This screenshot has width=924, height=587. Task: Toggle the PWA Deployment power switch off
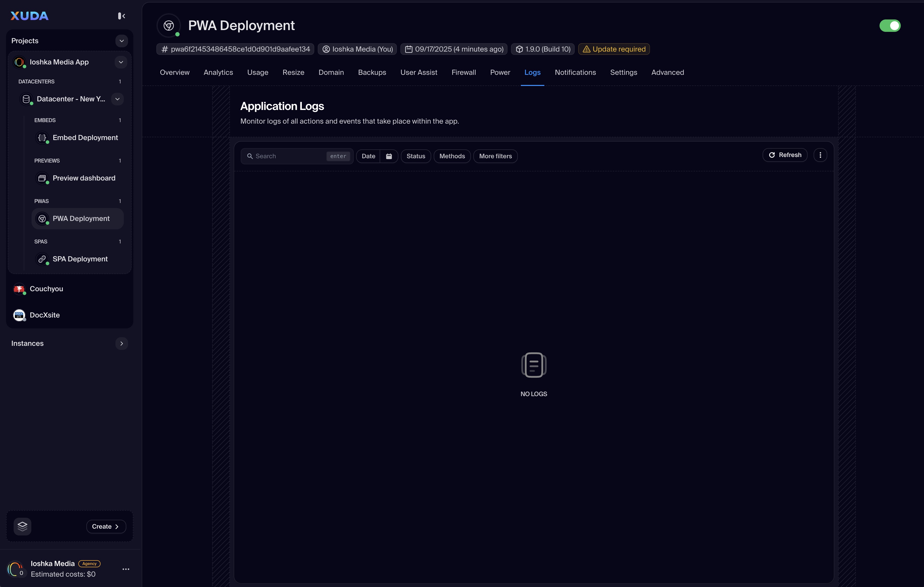point(889,26)
